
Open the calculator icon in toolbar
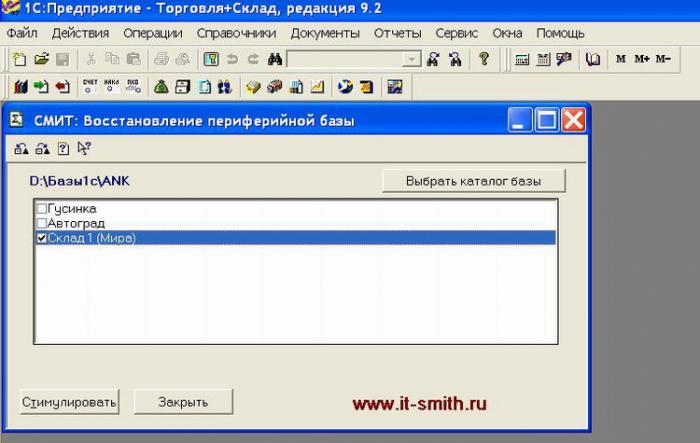(x=521, y=59)
